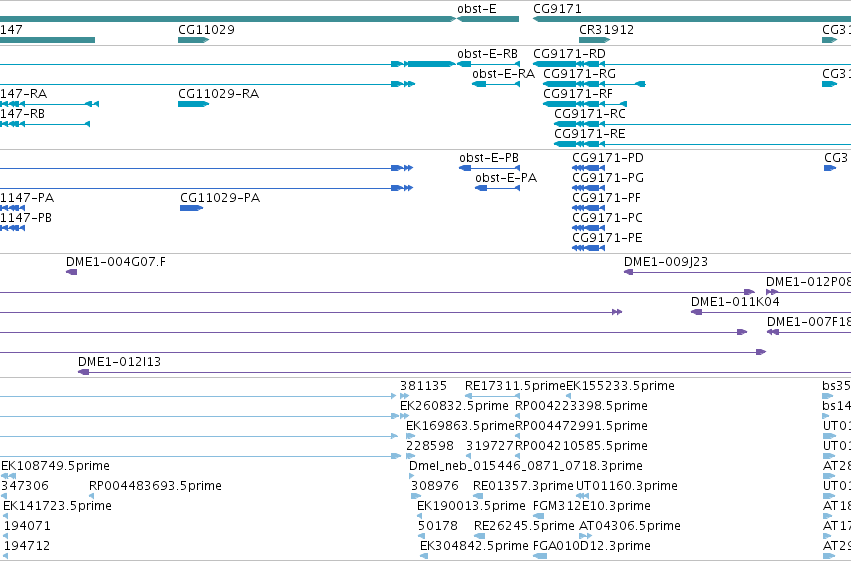
Task: Click the EK304842.5prime EST label
Action: (x=474, y=547)
